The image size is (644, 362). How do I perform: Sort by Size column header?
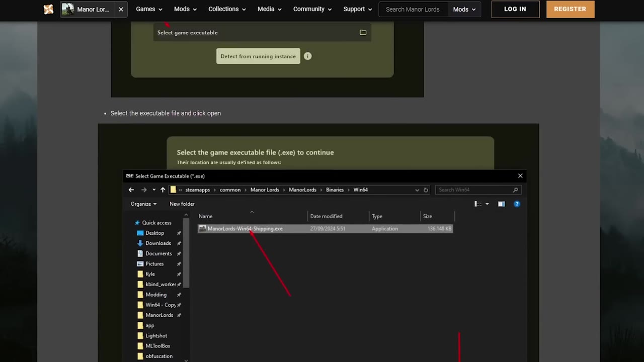coord(437,216)
